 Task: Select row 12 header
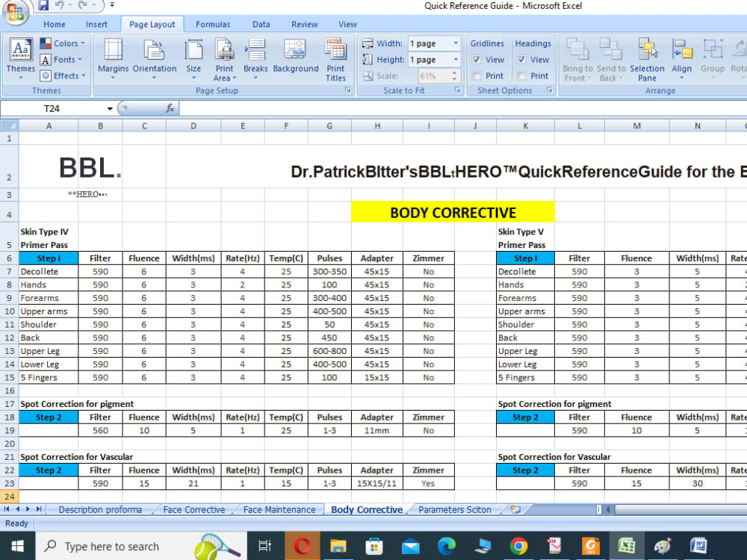click(10, 337)
